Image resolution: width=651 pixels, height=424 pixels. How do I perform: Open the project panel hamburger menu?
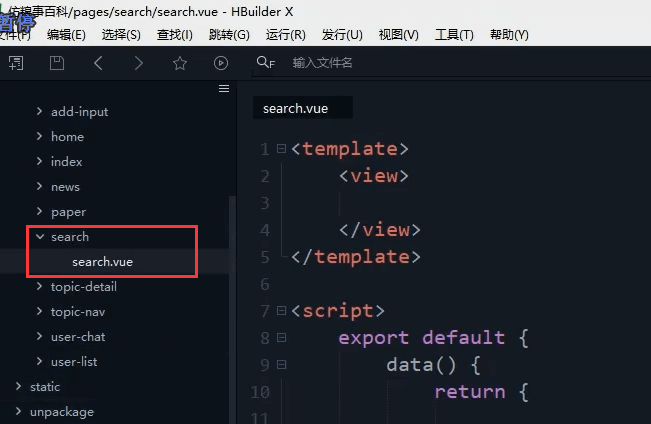point(224,88)
